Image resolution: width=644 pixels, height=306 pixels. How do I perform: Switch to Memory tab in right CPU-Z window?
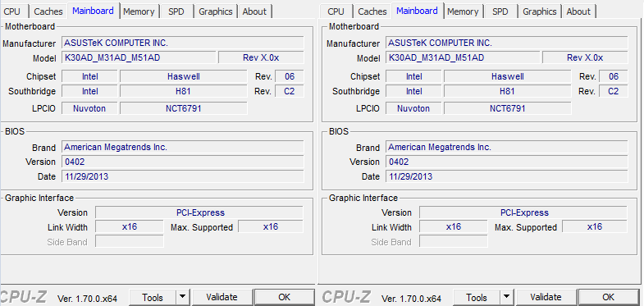[x=463, y=11]
